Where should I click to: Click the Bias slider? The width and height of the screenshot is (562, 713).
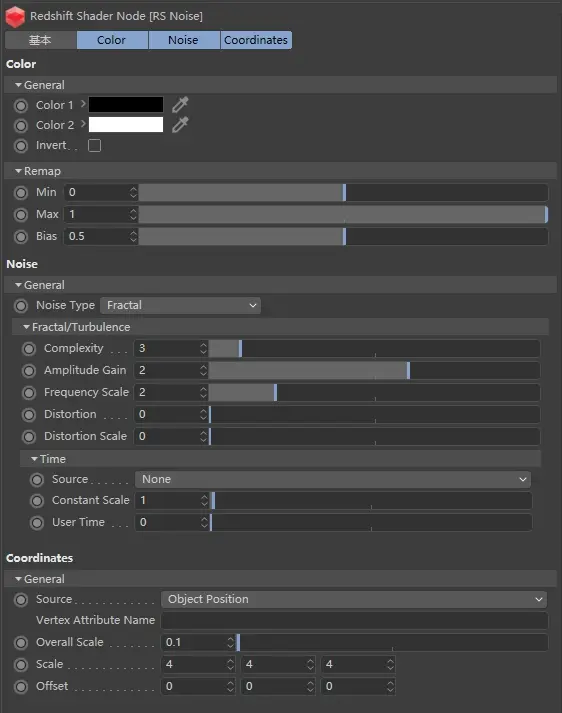(x=343, y=236)
